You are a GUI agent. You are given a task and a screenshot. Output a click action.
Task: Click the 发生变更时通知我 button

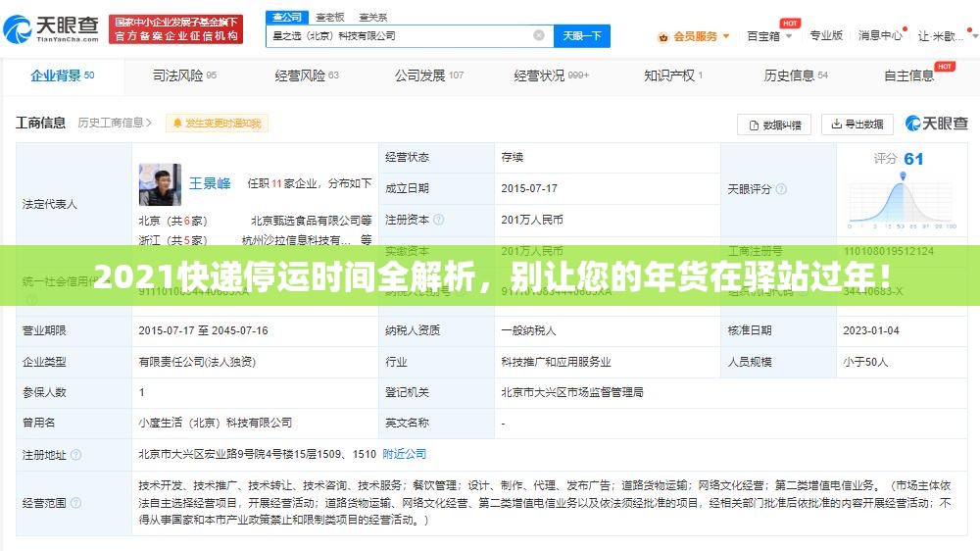pos(217,124)
